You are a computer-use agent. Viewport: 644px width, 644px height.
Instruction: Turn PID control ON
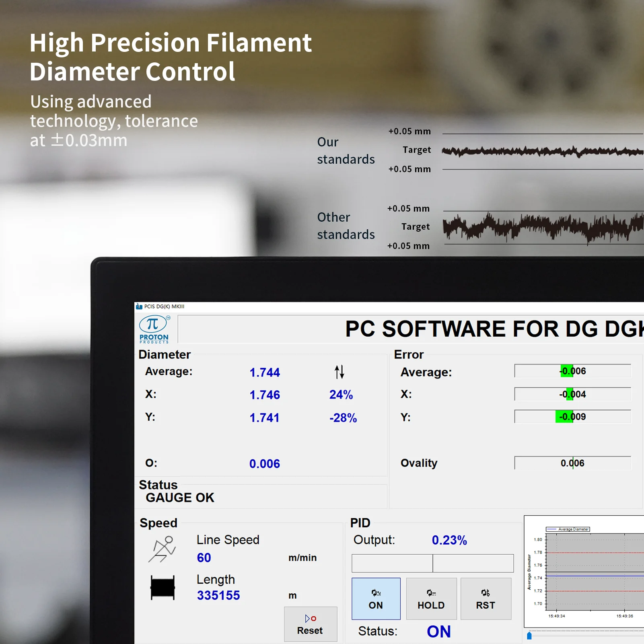pyautogui.click(x=376, y=599)
